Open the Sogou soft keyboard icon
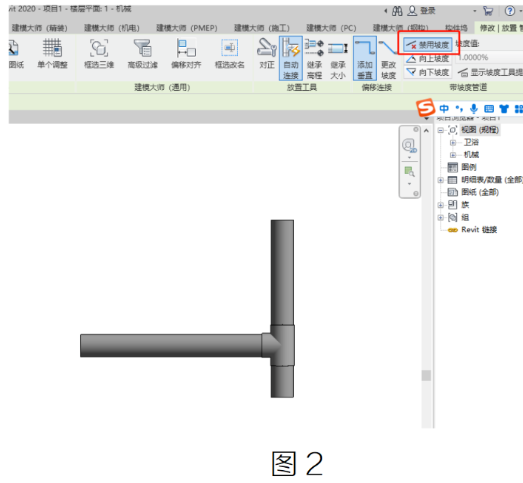The image size is (523, 483). (489, 109)
